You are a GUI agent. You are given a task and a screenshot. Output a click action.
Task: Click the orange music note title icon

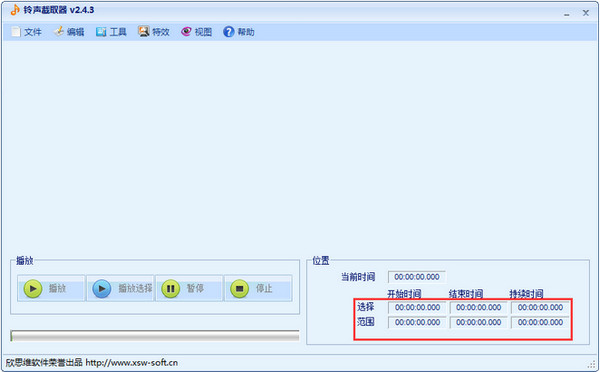coord(15,10)
